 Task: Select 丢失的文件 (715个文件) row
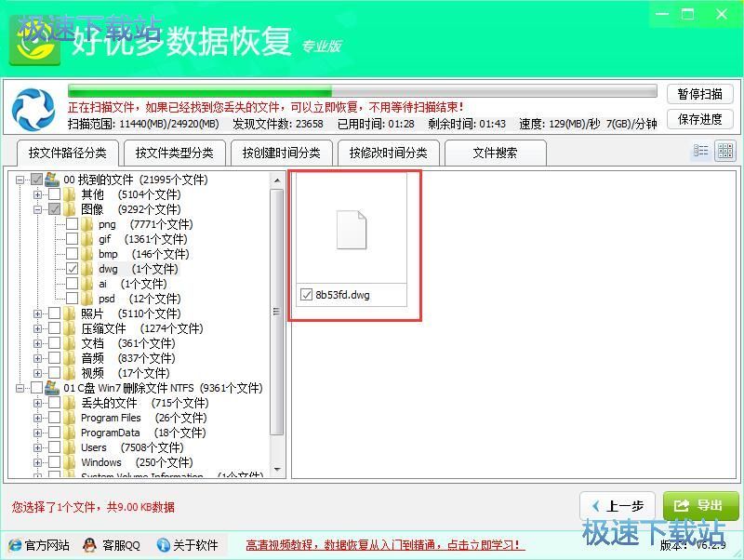[145, 403]
